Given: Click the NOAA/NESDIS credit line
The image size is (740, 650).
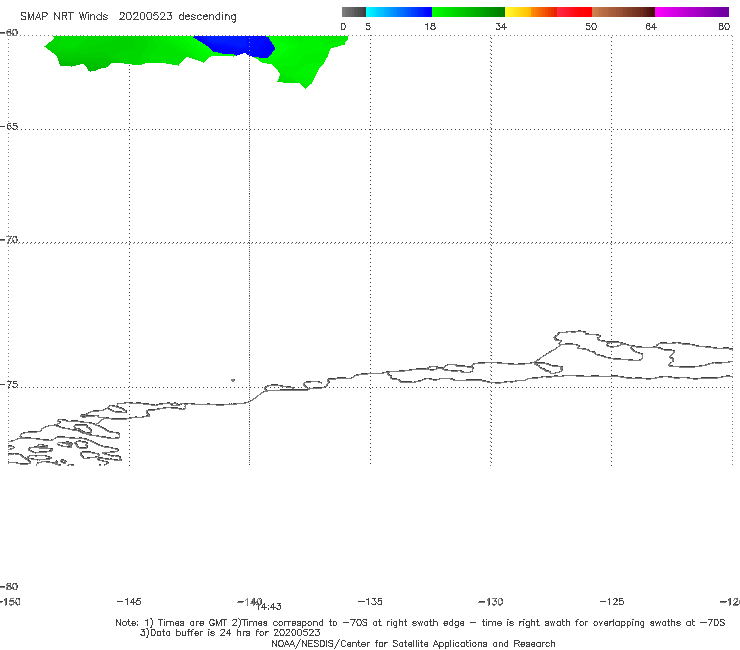Looking at the screenshot, I should (413, 643).
